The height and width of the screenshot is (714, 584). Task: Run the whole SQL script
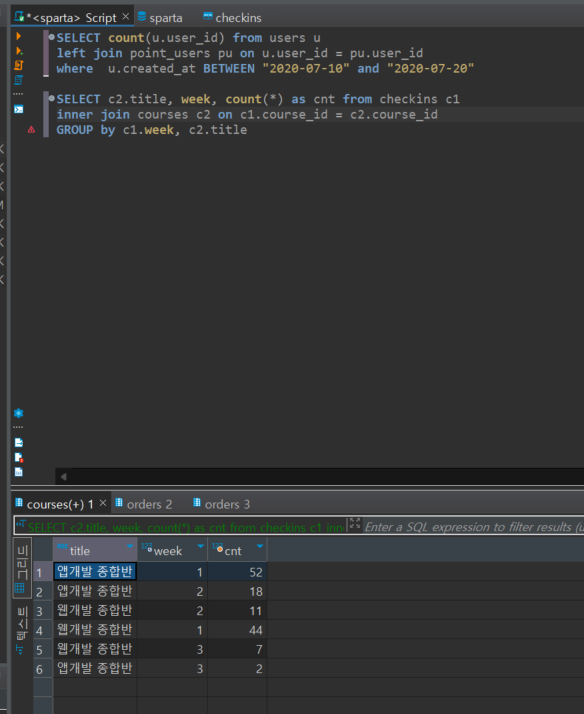[19, 66]
